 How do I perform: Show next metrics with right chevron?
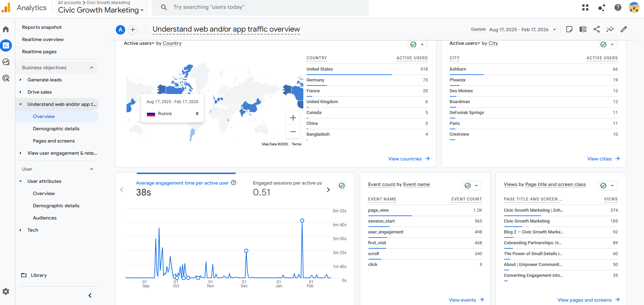tap(328, 190)
